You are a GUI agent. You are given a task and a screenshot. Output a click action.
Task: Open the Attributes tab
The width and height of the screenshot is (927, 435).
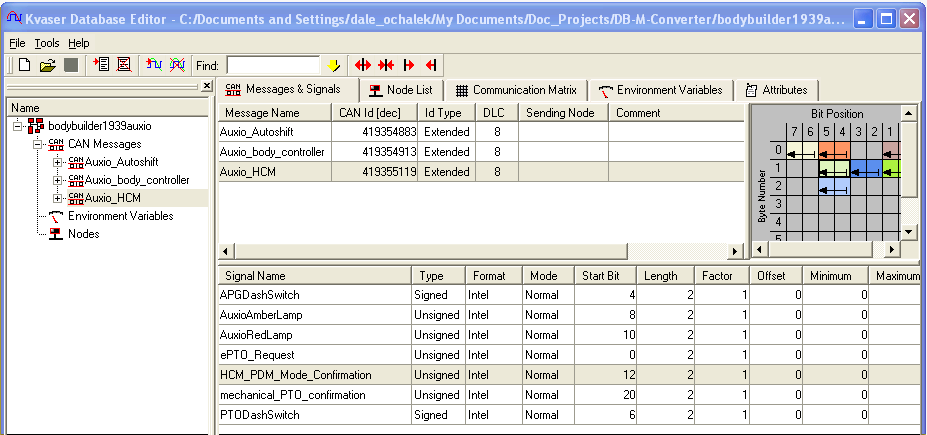(x=776, y=90)
